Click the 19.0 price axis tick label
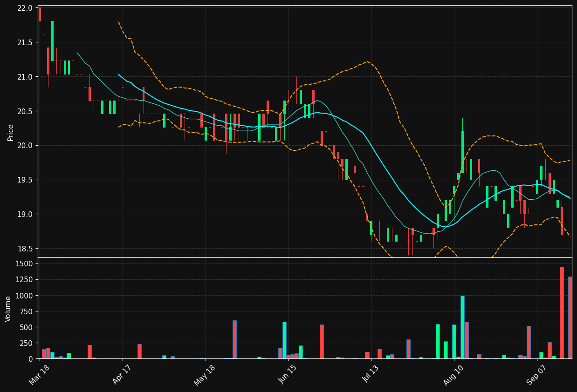 pyautogui.click(x=25, y=215)
